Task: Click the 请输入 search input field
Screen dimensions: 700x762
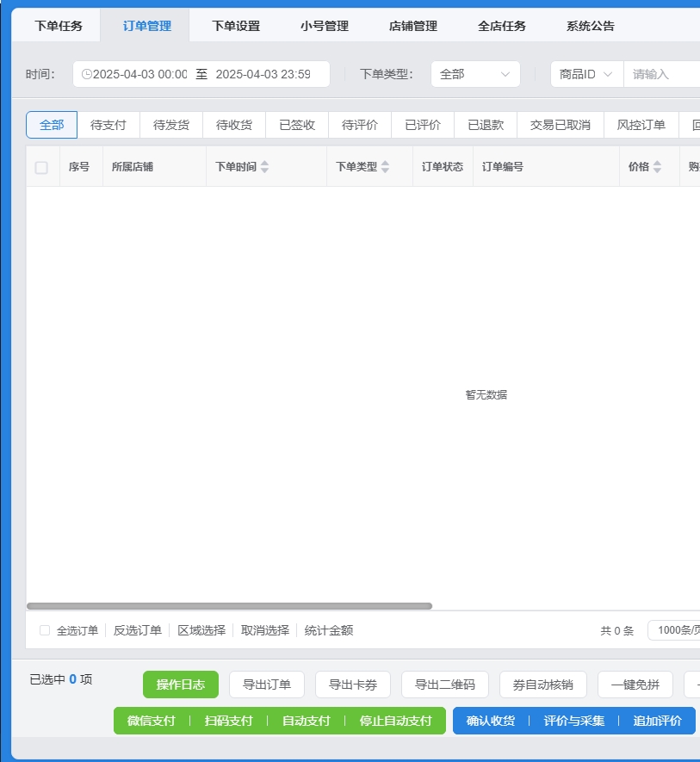Action: 661,74
